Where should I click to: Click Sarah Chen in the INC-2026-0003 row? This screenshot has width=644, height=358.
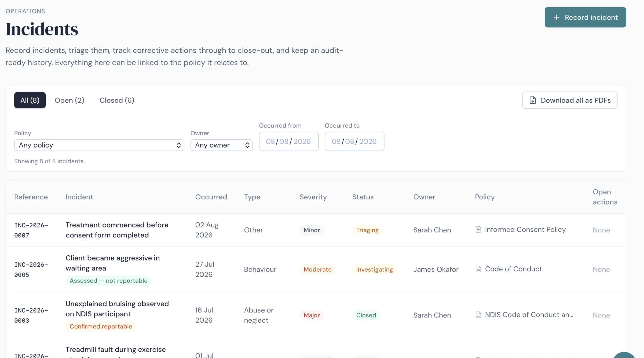coord(432,315)
